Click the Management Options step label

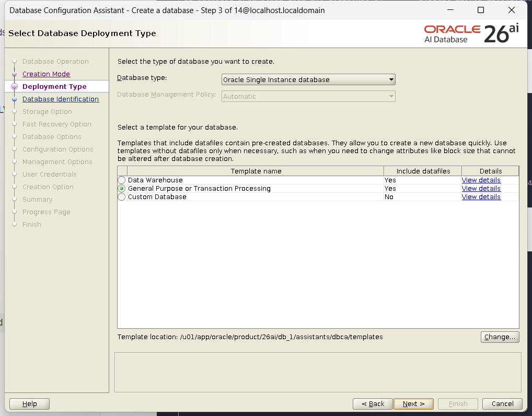click(57, 162)
